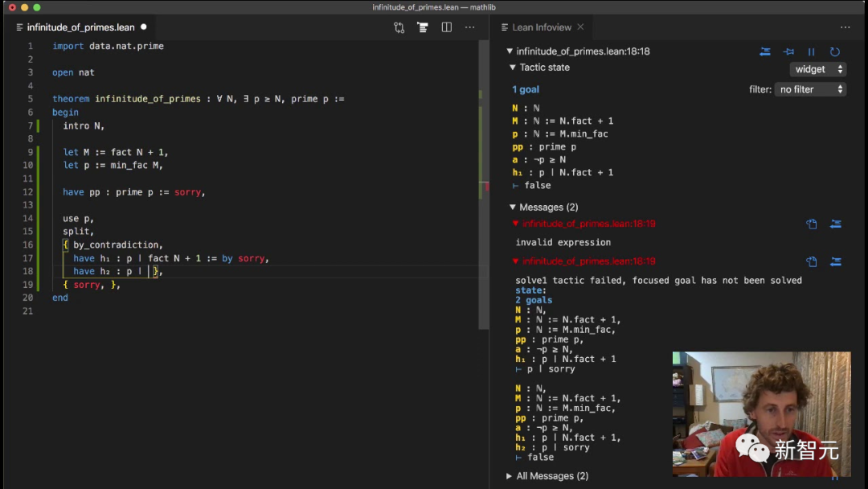Open editor more actions ellipsis menu

pyautogui.click(x=469, y=27)
